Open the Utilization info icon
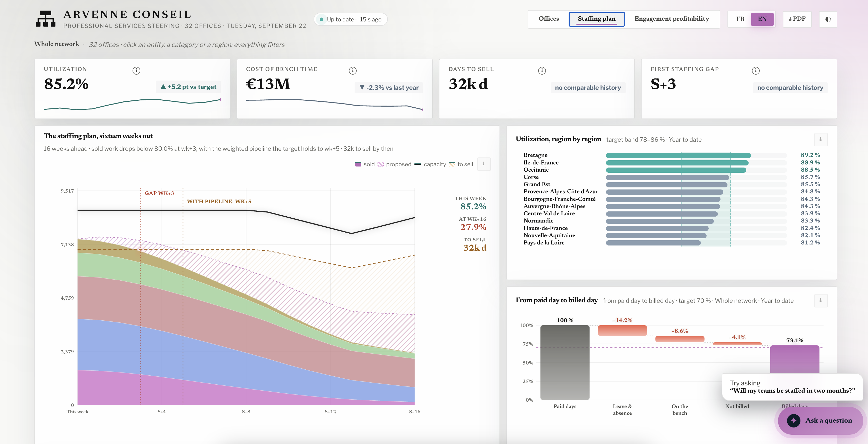 [136, 70]
